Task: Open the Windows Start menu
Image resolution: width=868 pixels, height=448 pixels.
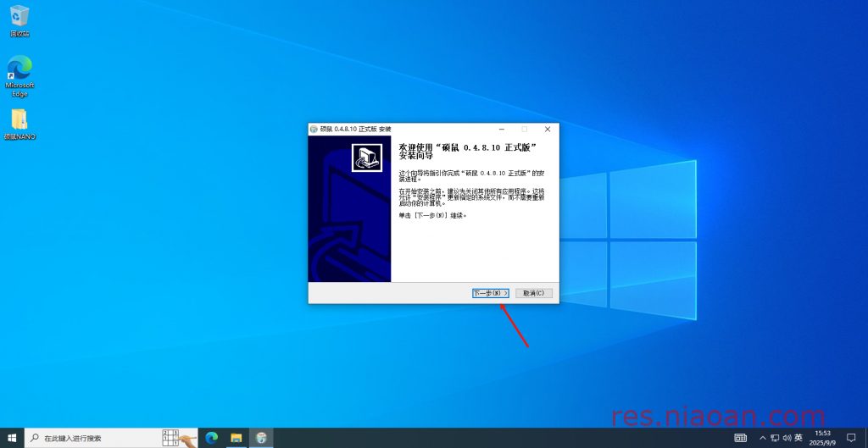Action: click(x=12, y=438)
